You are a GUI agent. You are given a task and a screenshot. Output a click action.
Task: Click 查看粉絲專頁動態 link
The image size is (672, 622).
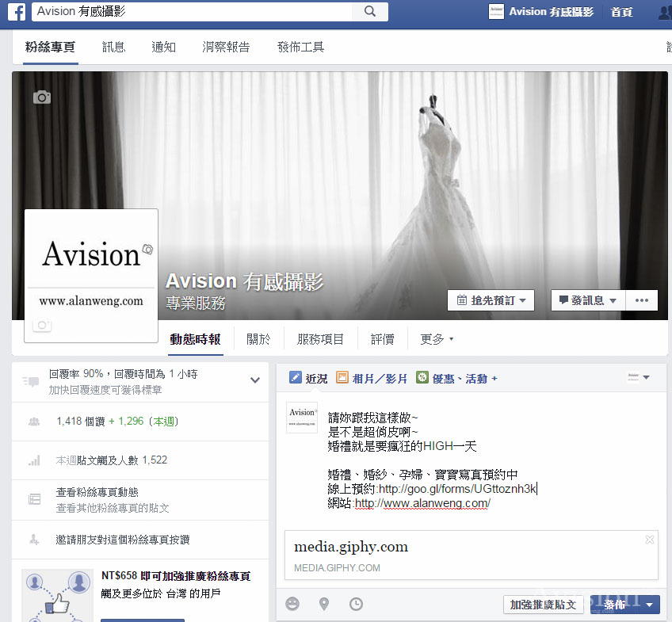pyautogui.click(x=97, y=492)
